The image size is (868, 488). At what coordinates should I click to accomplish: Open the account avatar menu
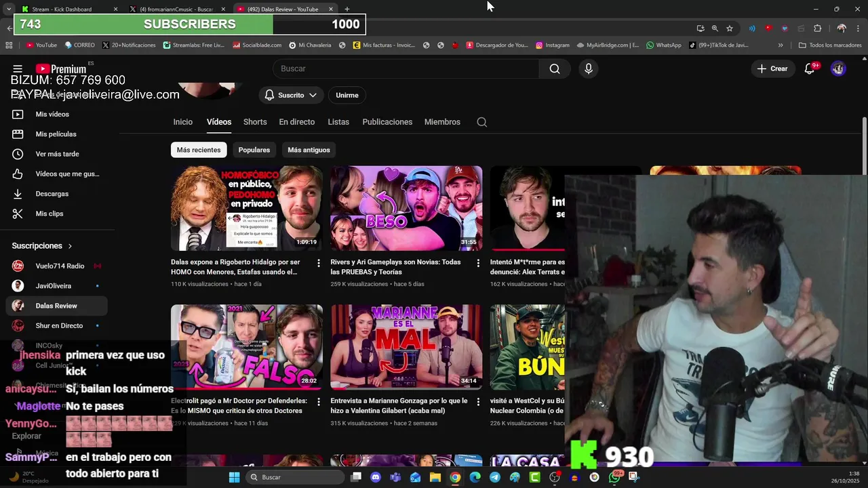(838, 68)
